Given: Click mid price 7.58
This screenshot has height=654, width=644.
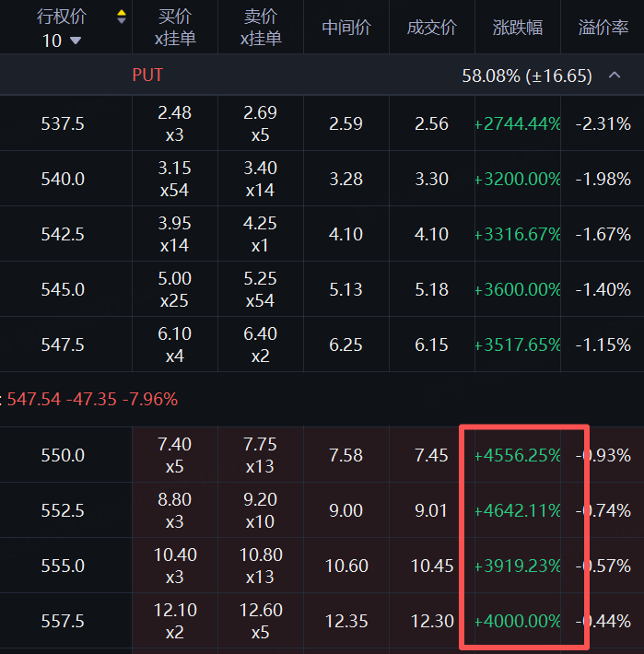Looking at the screenshot, I should [x=345, y=455].
